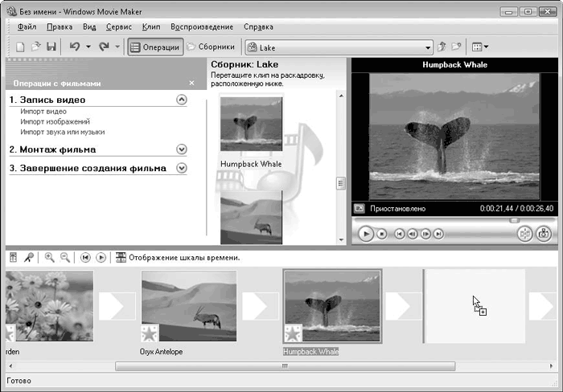Click the take picture camera icon
The width and height of the screenshot is (563, 392).
pyautogui.click(x=544, y=234)
